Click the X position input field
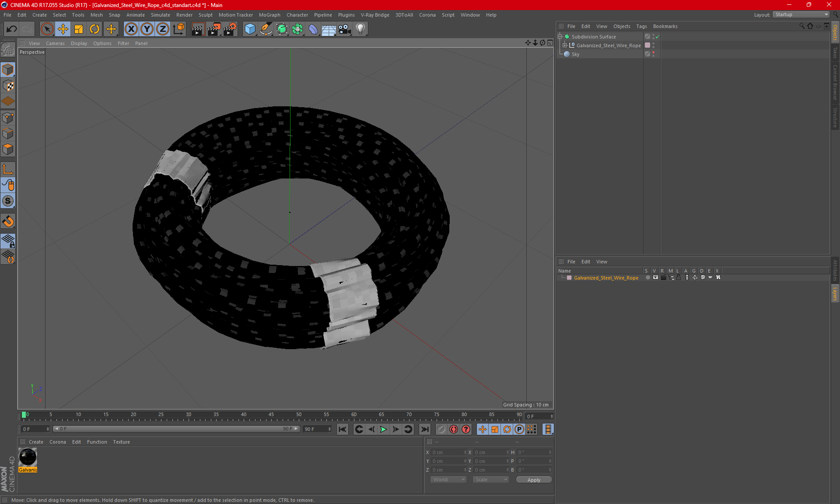The width and height of the screenshot is (840, 504). [448, 452]
